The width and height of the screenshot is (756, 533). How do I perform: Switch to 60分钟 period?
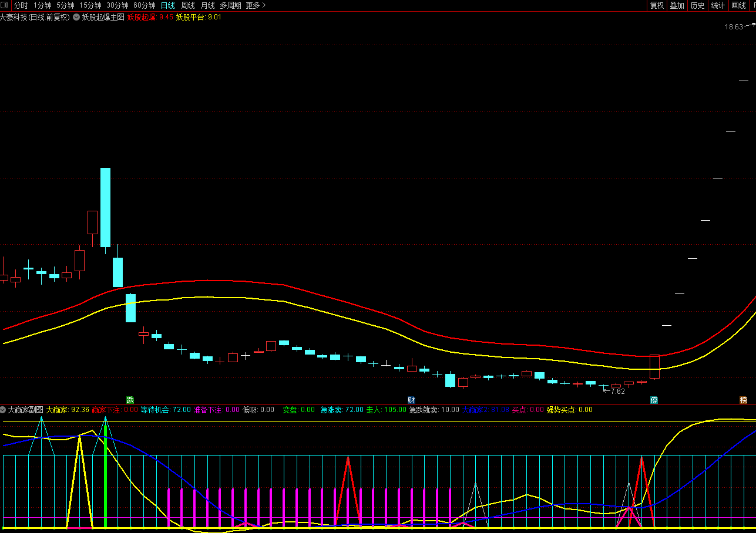point(145,5)
